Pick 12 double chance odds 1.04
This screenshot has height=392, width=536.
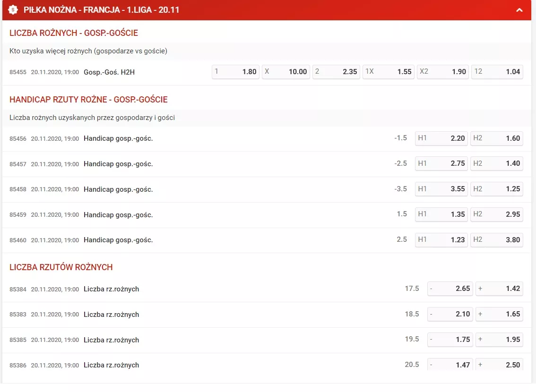point(497,72)
